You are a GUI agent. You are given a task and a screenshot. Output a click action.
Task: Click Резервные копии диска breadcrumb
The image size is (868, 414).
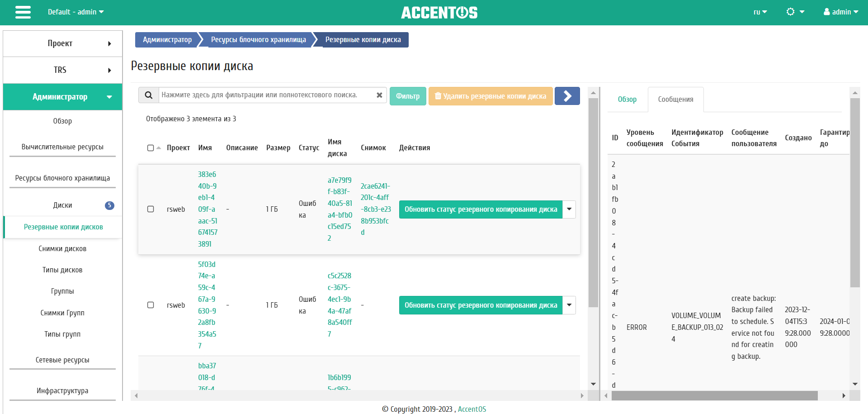point(363,40)
